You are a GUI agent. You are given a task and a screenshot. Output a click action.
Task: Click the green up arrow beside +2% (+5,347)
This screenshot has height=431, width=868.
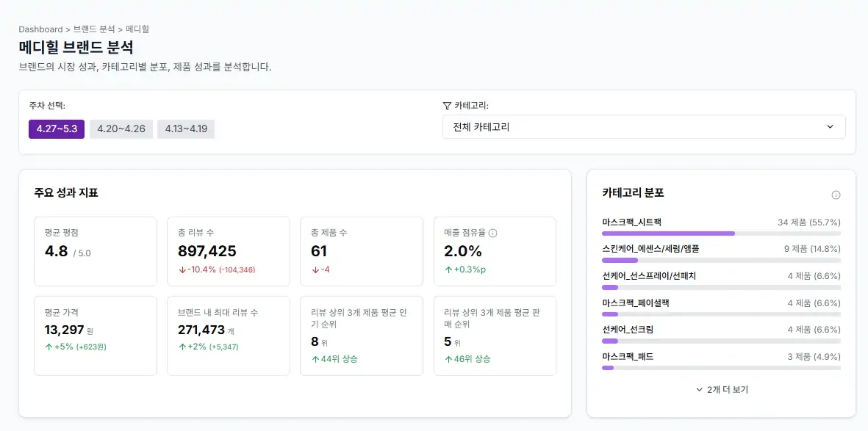pyautogui.click(x=182, y=347)
